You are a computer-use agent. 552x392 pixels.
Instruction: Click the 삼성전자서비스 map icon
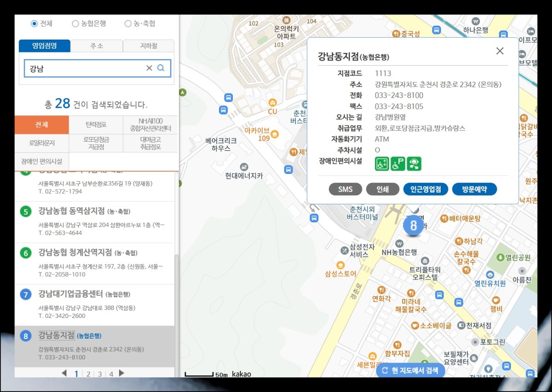coord(345,250)
